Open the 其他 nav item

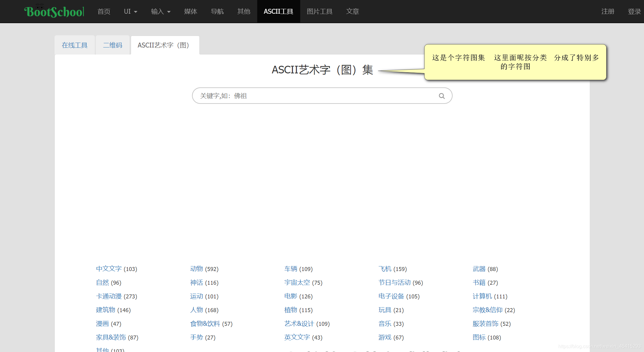click(244, 11)
